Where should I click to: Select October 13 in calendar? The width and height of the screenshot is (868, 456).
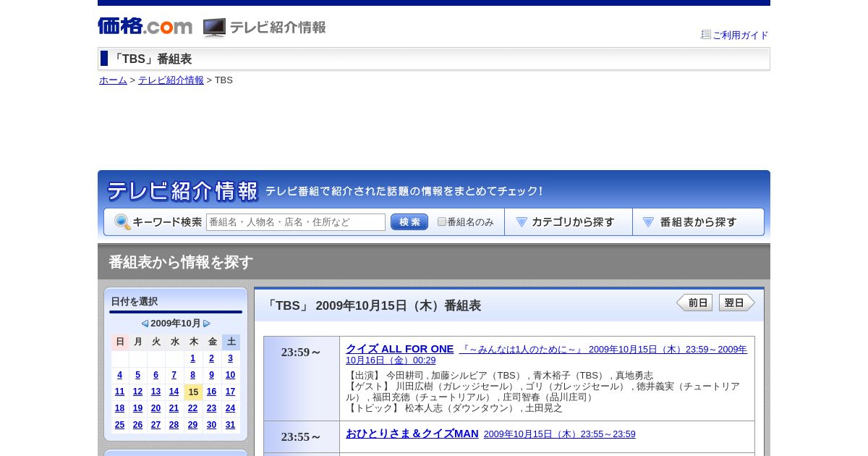pos(156,392)
